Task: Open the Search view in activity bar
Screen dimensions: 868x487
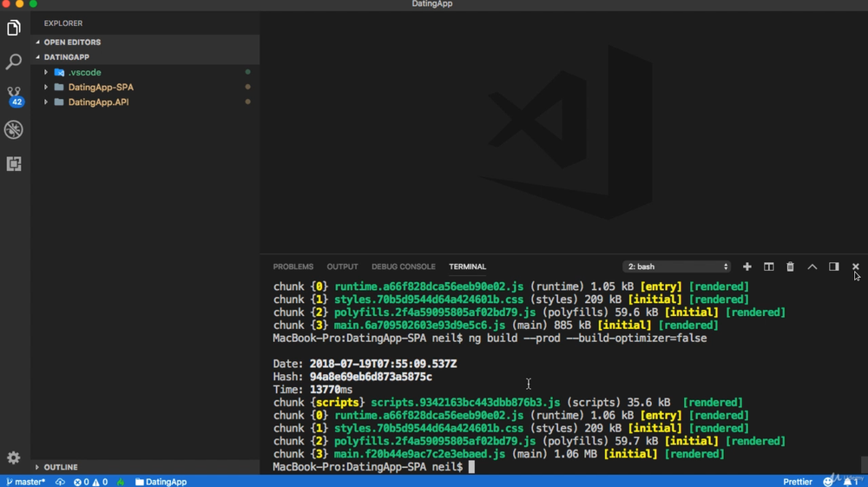Action: coord(14,62)
